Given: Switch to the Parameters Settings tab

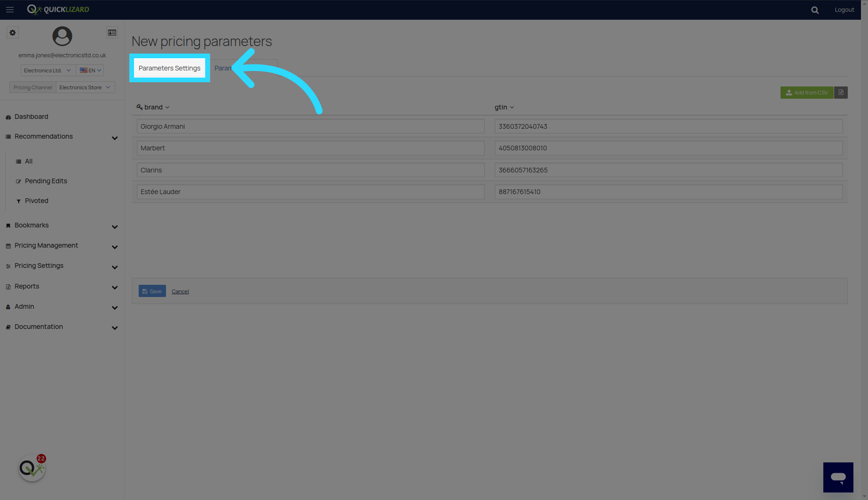Looking at the screenshot, I should [169, 68].
